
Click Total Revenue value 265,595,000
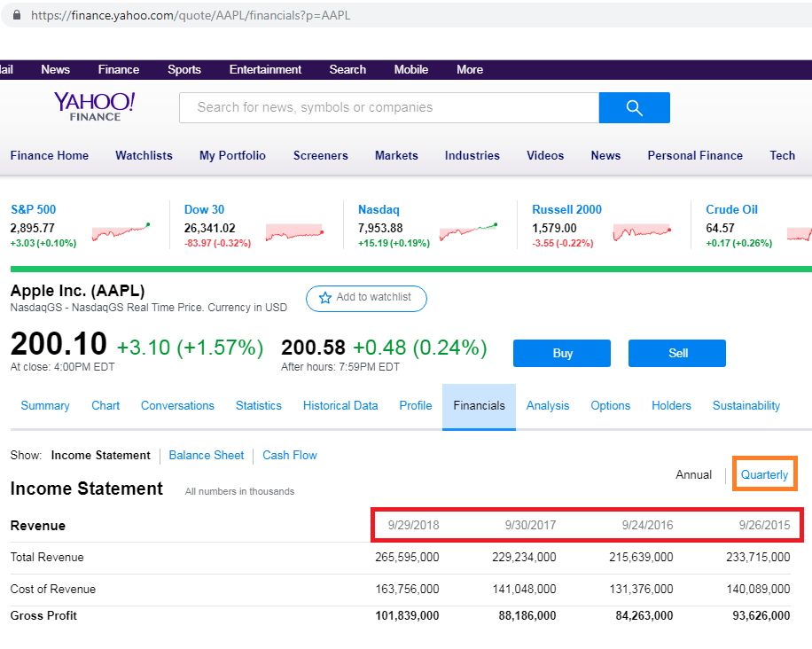coord(407,558)
